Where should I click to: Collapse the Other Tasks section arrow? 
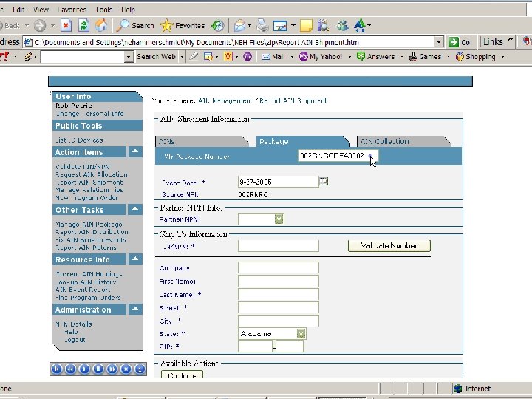135,209
